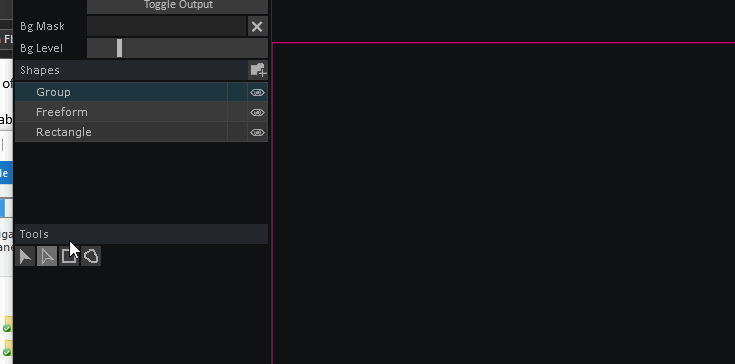
Task: Clear the Bg Mask field
Action: (257, 27)
